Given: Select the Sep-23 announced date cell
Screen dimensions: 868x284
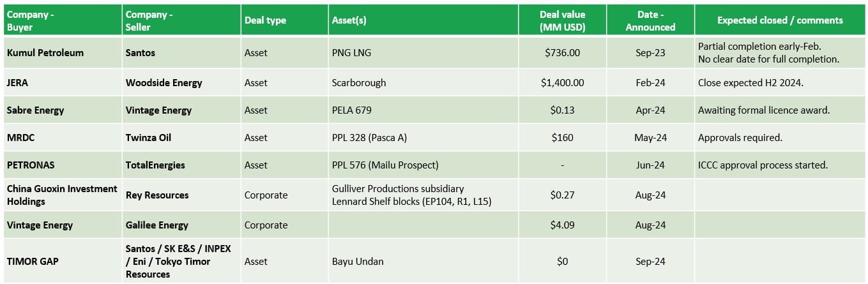Looking at the screenshot, I should tap(651, 53).
